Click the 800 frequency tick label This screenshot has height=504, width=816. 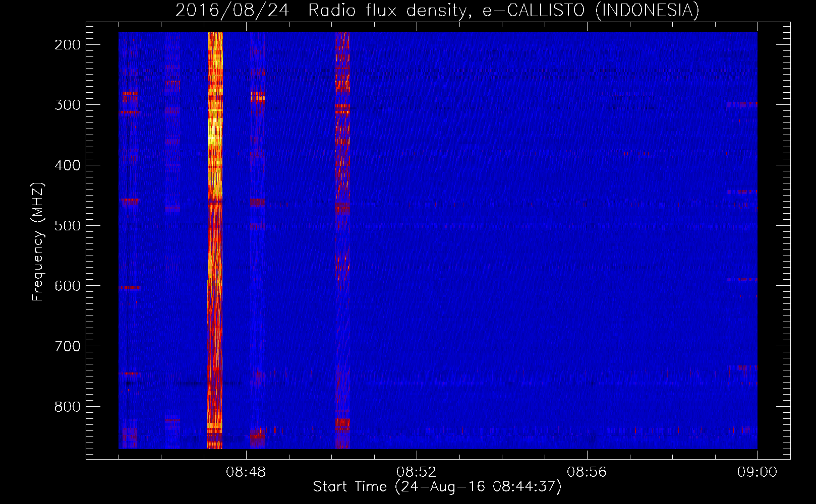click(68, 406)
